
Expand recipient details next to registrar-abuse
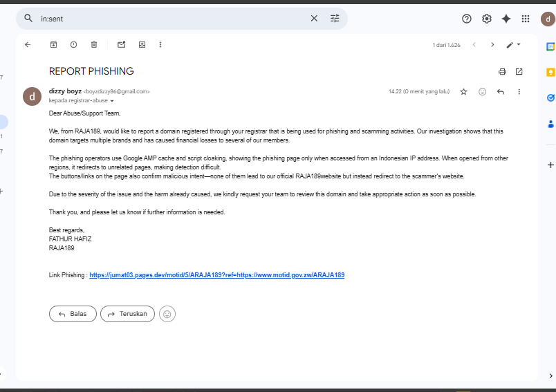[112, 101]
